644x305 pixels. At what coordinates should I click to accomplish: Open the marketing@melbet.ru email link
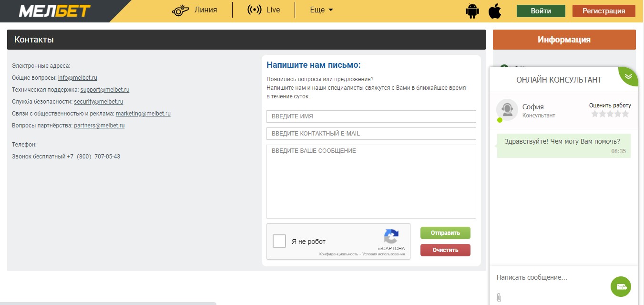pyautogui.click(x=143, y=114)
